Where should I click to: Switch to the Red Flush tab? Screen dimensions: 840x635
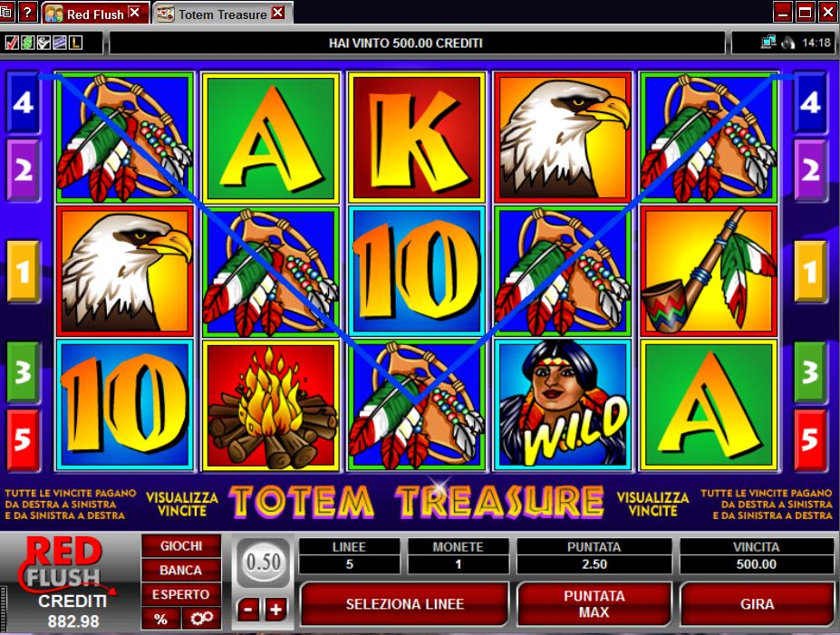(92, 14)
